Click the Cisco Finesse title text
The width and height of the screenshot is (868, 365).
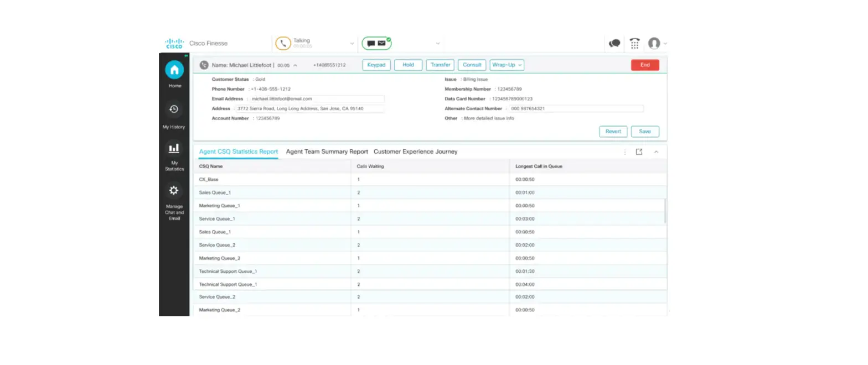(x=208, y=43)
